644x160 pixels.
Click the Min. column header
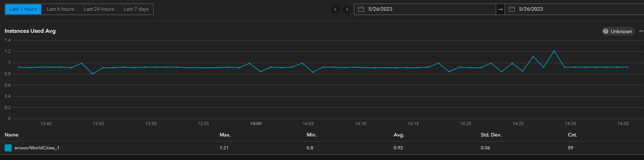312,135
